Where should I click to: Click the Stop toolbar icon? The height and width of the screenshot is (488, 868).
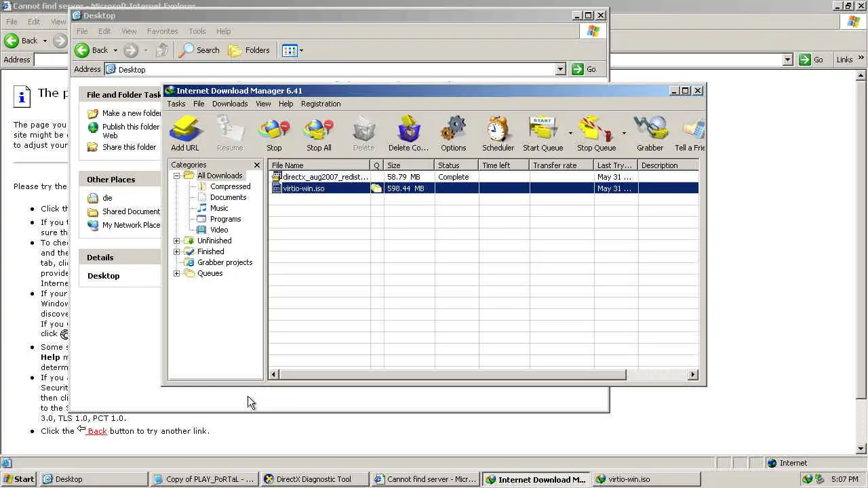[274, 134]
